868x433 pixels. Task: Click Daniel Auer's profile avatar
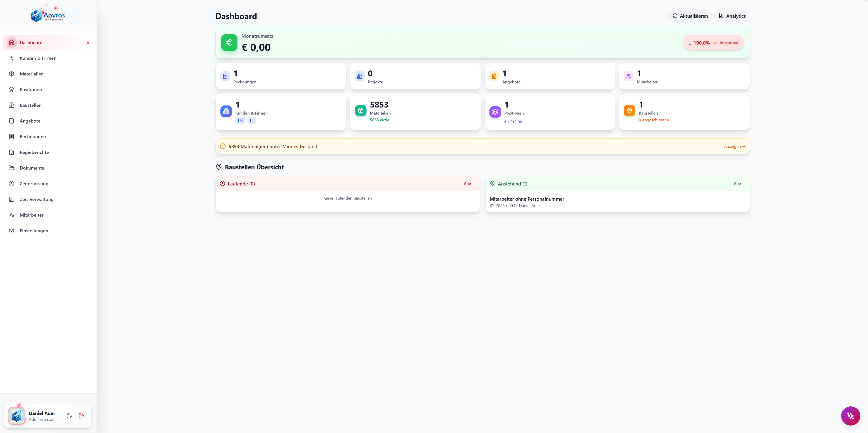16,416
